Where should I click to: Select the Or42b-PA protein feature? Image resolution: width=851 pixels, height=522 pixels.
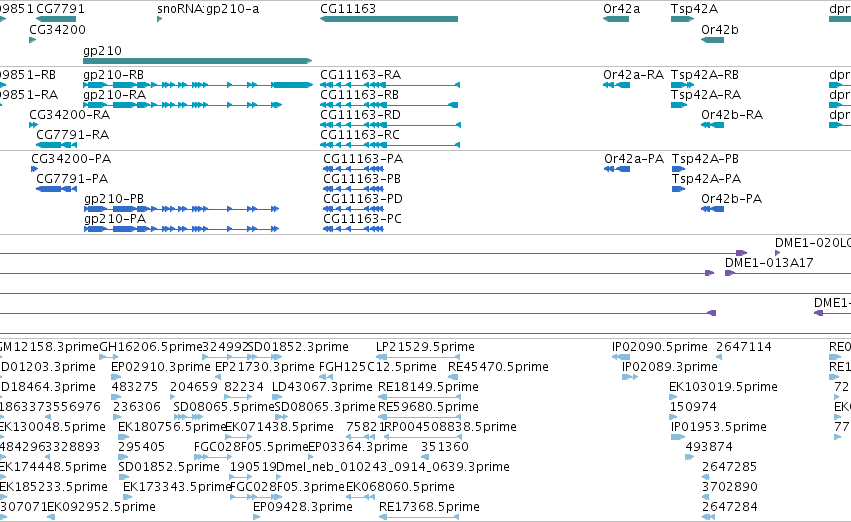coord(712,209)
